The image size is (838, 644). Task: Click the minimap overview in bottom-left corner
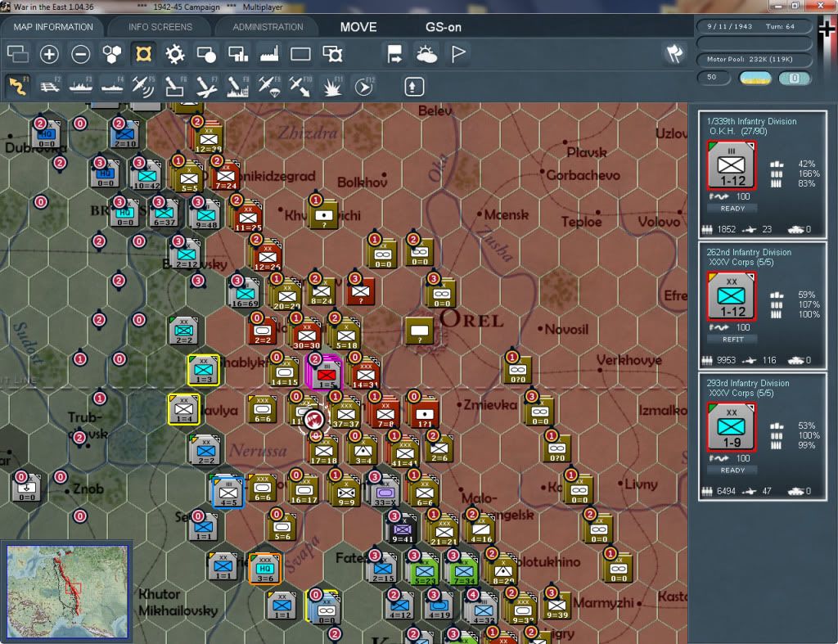[67, 592]
